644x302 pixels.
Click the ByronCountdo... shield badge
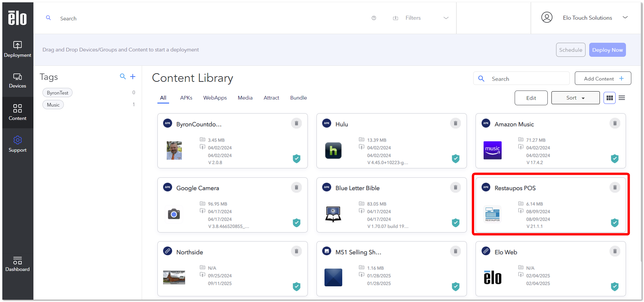point(296,159)
